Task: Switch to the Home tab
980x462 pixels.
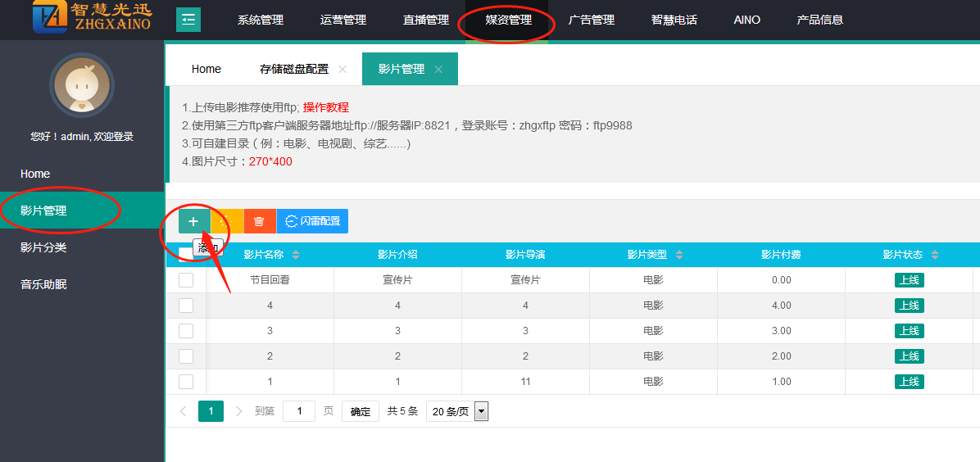Action: [206, 70]
